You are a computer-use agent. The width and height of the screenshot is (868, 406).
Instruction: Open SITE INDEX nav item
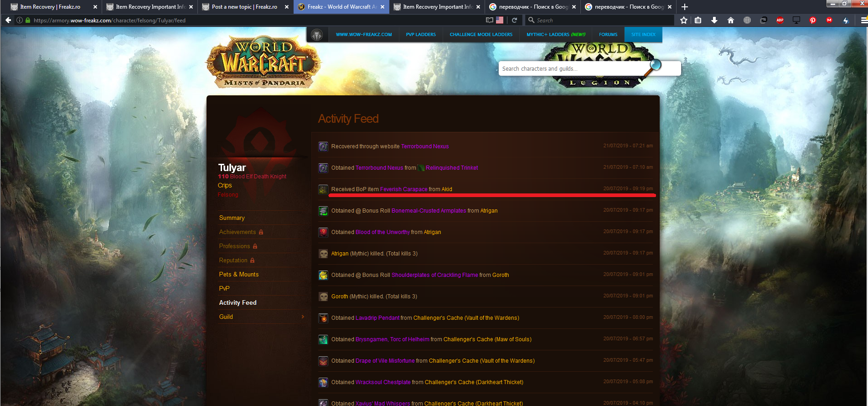tap(643, 35)
